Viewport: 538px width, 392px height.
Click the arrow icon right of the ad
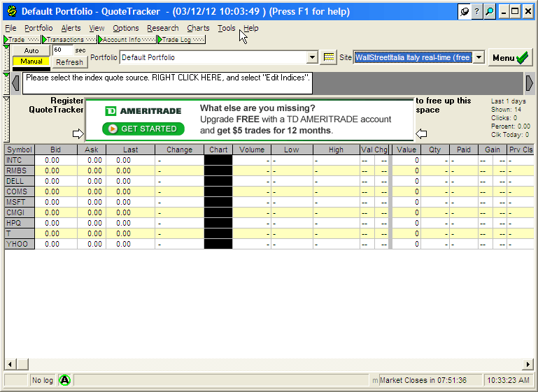tap(421, 133)
